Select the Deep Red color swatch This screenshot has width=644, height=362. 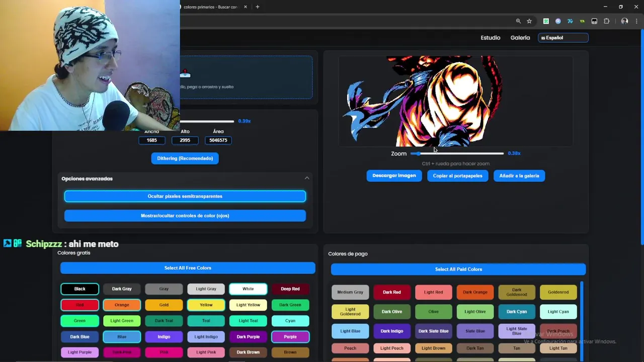click(290, 289)
